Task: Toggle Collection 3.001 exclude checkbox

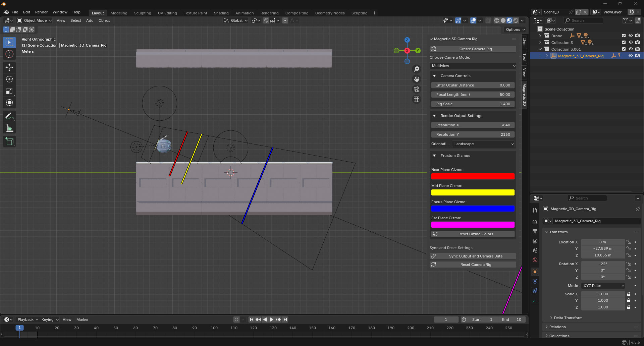Action: (x=624, y=49)
